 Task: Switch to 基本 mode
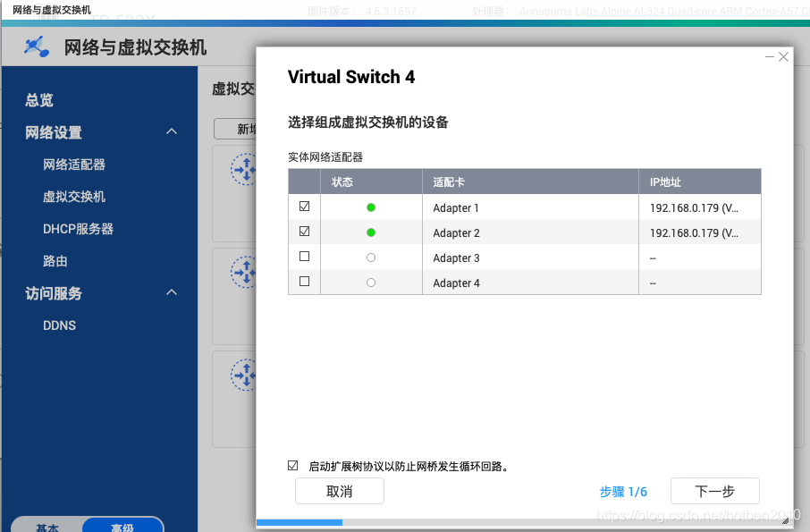[47, 526]
